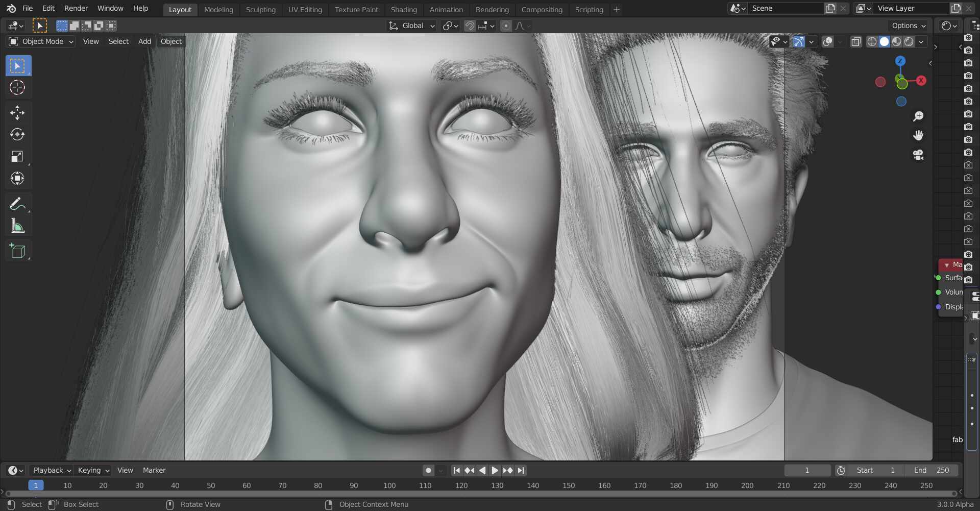The width and height of the screenshot is (980, 511).
Task: Click the play animation button
Action: click(x=495, y=470)
